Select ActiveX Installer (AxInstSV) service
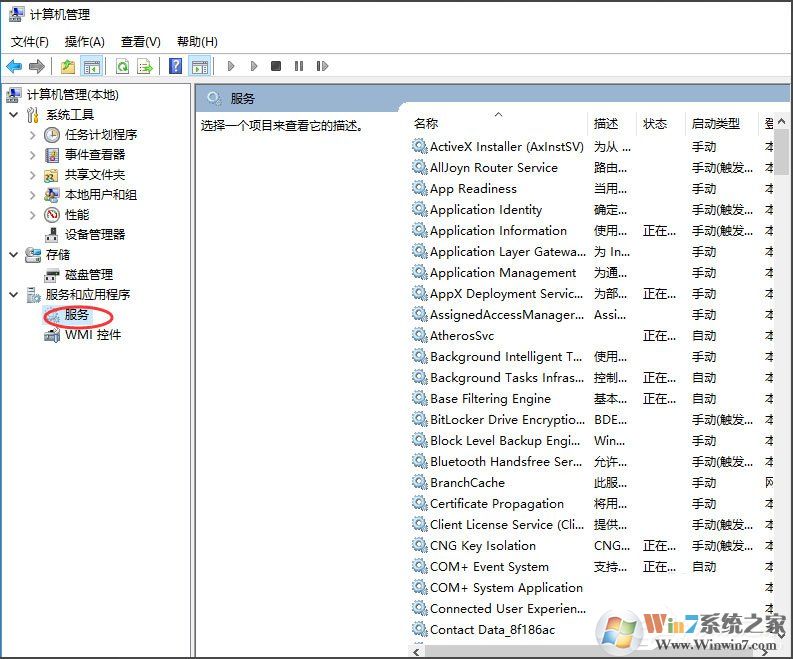This screenshot has height=659, width=793. pyautogui.click(x=507, y=147)
